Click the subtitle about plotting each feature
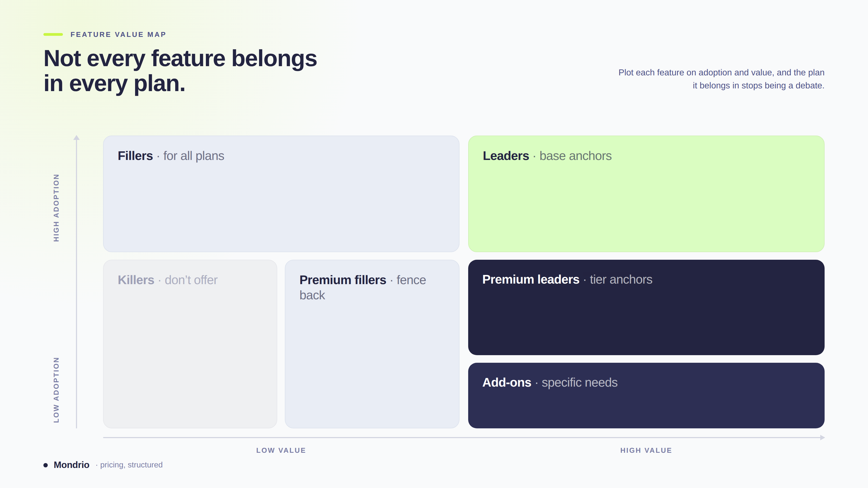 tap(722, 79)
